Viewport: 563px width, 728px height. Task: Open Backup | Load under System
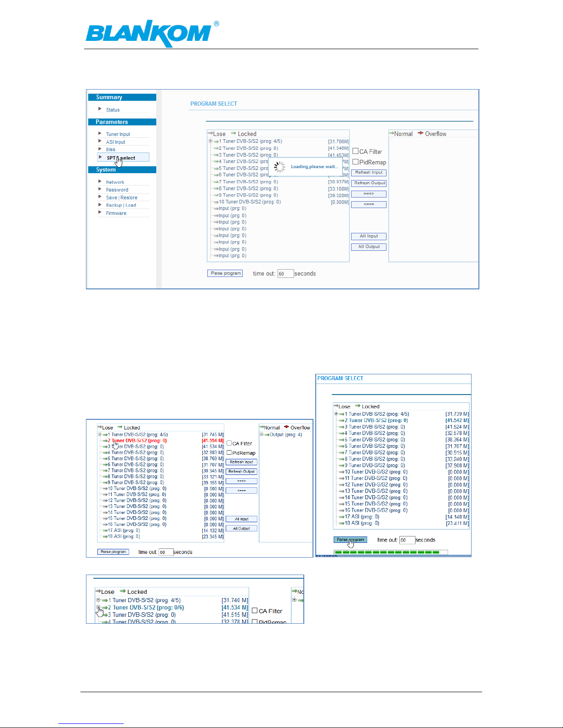[121, 205]
